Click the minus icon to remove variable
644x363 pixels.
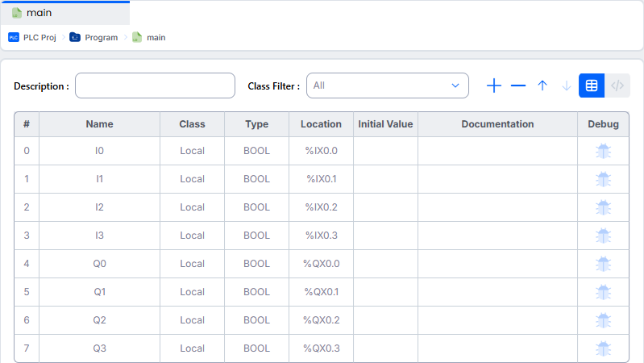click(518, 86)
